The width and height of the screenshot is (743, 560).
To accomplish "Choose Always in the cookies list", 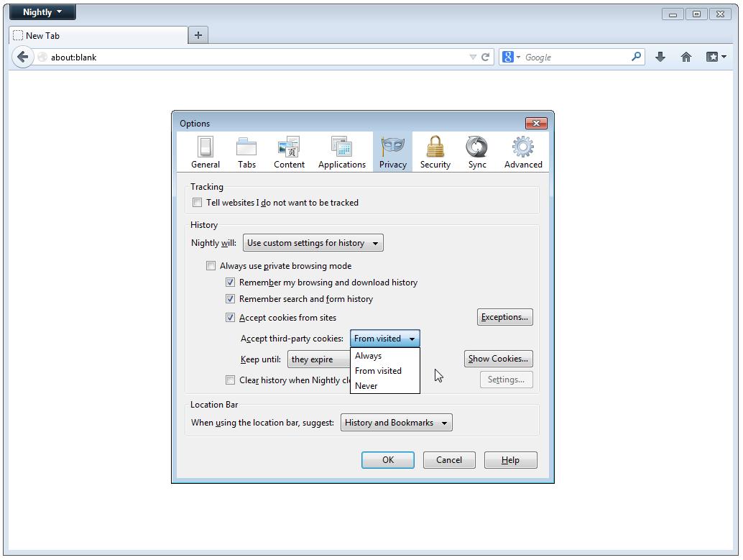I will point(384,356).
